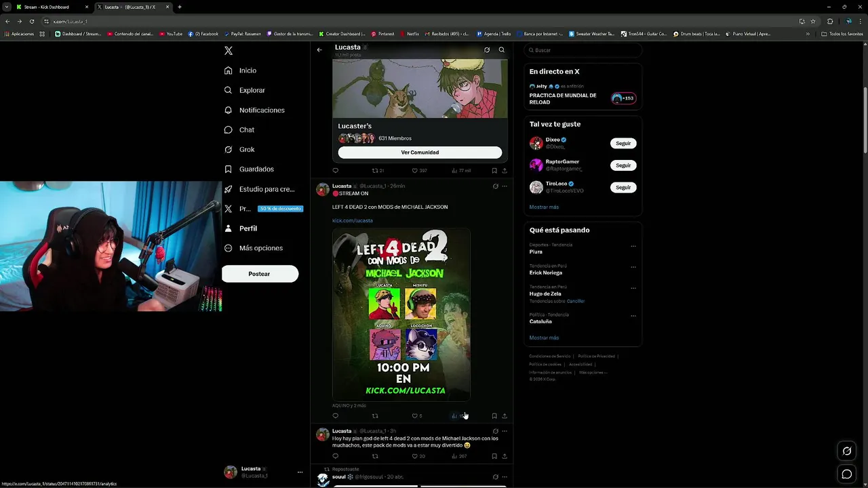868x488 pixels.
Task: Click Mostrar más under Qué está pasando
Action: [544, 338]
